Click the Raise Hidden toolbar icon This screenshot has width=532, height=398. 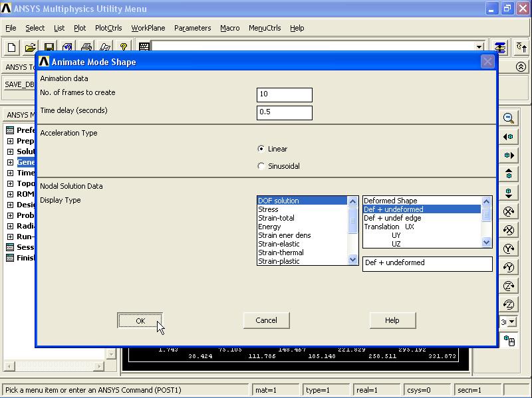[x=500, y=47]
